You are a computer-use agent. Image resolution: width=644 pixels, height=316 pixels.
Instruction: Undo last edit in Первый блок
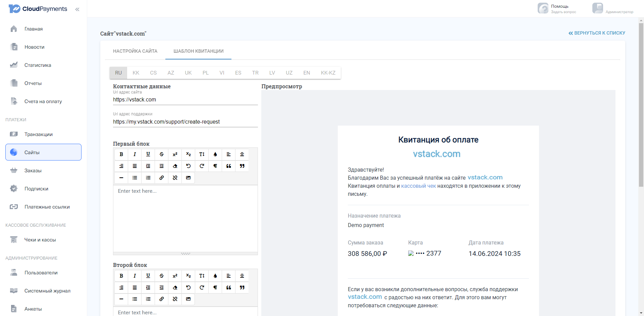(189, 166)
